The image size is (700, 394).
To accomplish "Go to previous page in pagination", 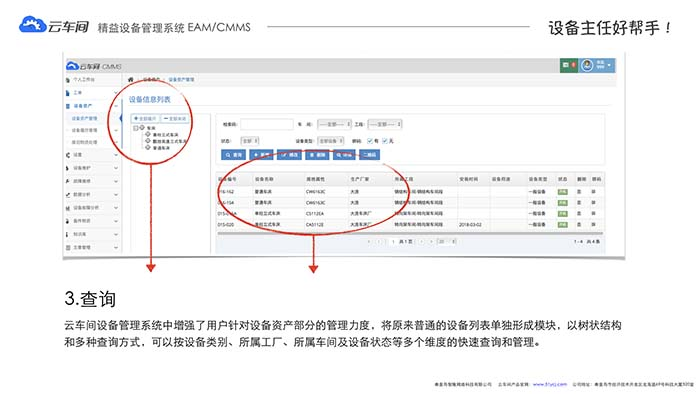I will (379, 241).
